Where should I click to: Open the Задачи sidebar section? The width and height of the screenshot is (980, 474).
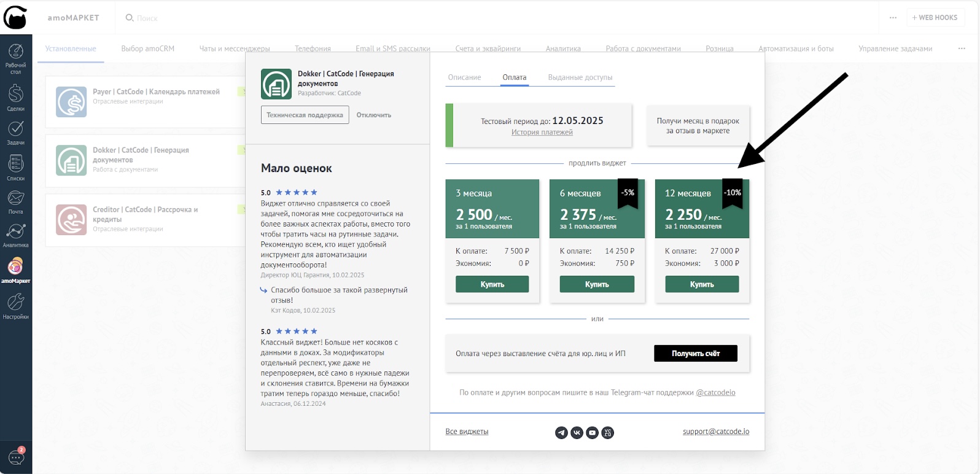pos(15,133)
